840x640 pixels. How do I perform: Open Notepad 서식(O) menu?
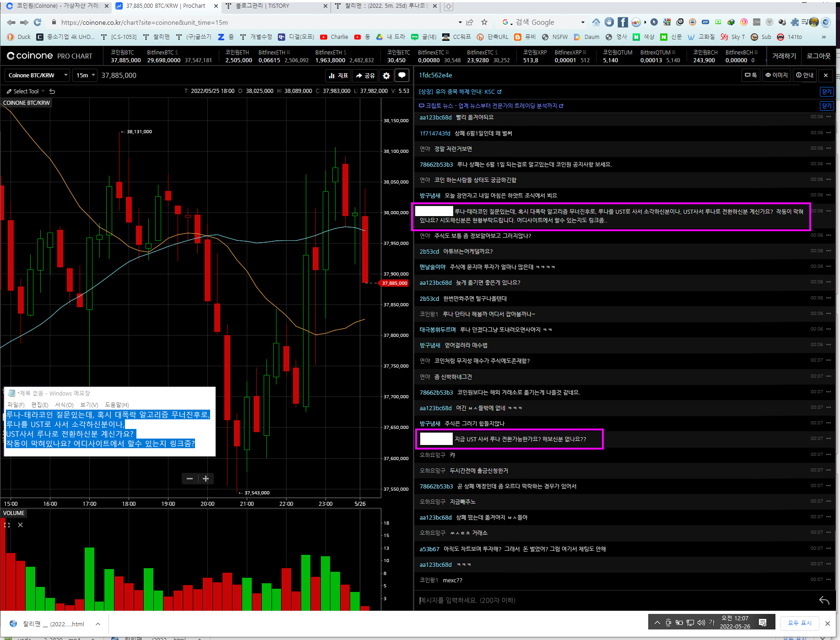click(64, 405)
